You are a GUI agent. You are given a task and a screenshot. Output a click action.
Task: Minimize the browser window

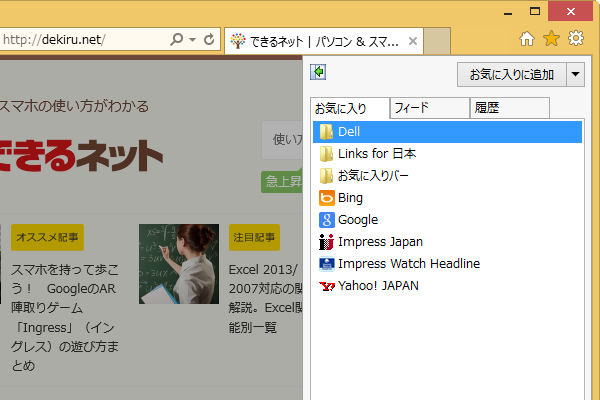click(508, 12)
